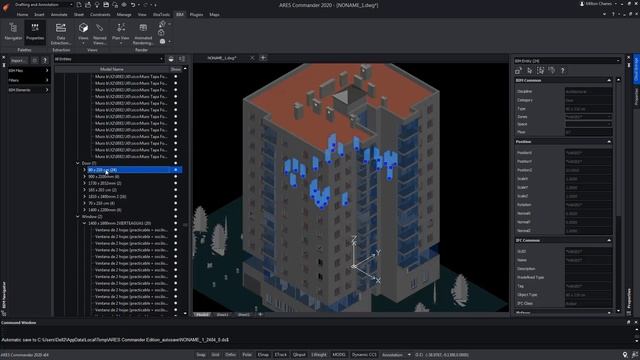Image resolution: width=640 pixels, height=360 pixels.
Task: Toggle Polar tracking in status bar
Action: pos(247,355)
